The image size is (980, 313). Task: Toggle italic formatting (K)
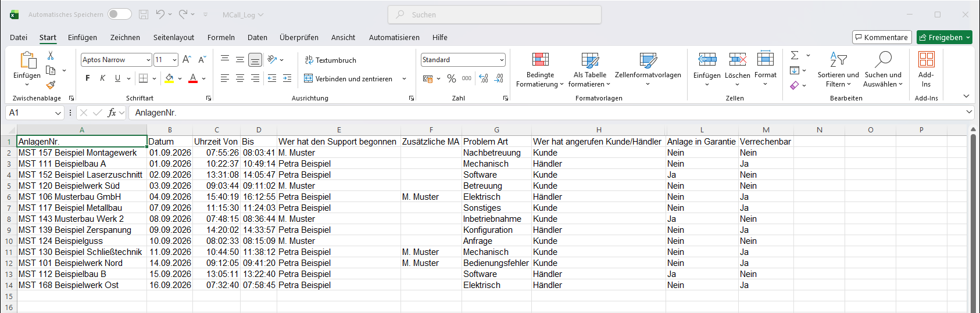(103, 78)
